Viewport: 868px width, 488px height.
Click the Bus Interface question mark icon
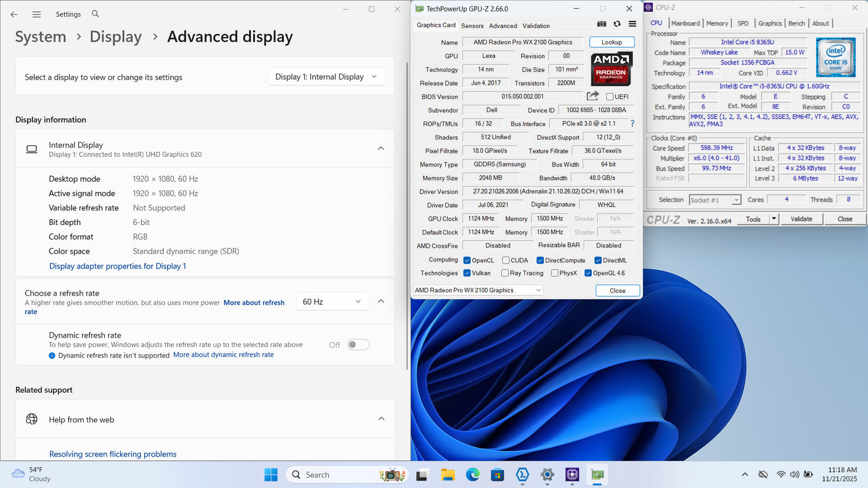coord(632,124)
